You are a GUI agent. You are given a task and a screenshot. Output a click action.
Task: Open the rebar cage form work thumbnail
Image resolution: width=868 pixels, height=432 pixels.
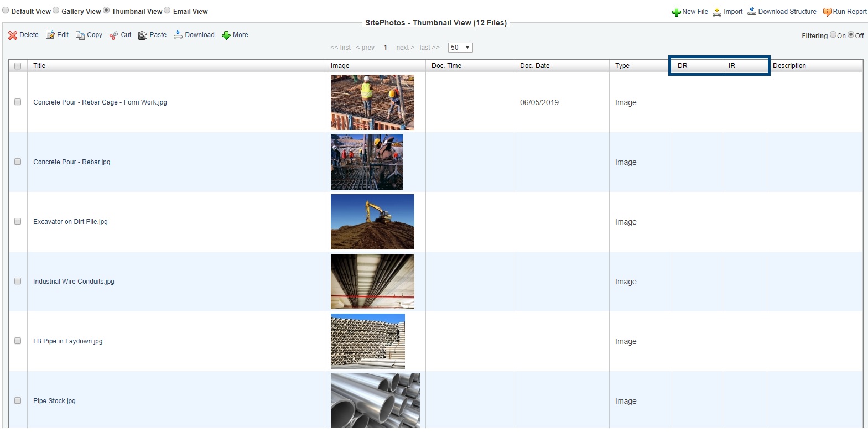point(372,102)
